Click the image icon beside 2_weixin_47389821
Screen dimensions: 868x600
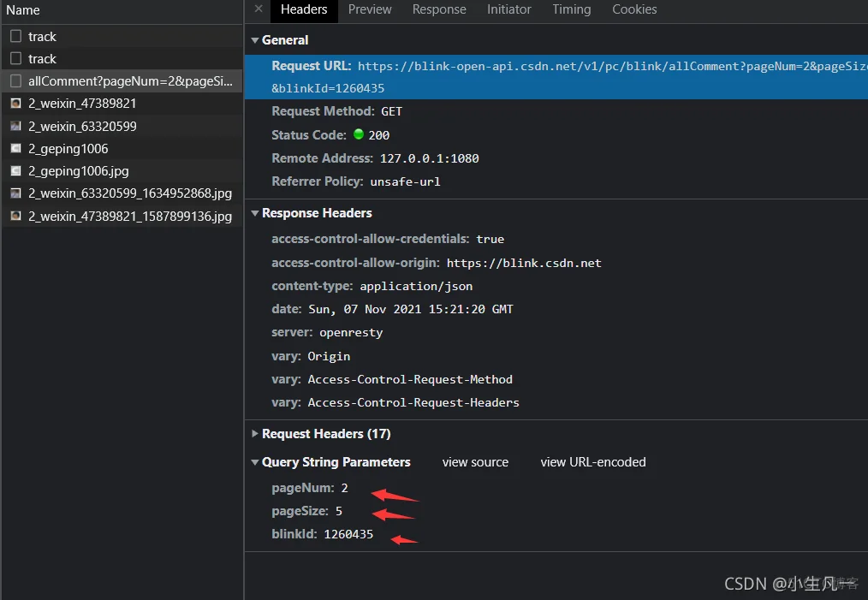click(x=16, y=104)
